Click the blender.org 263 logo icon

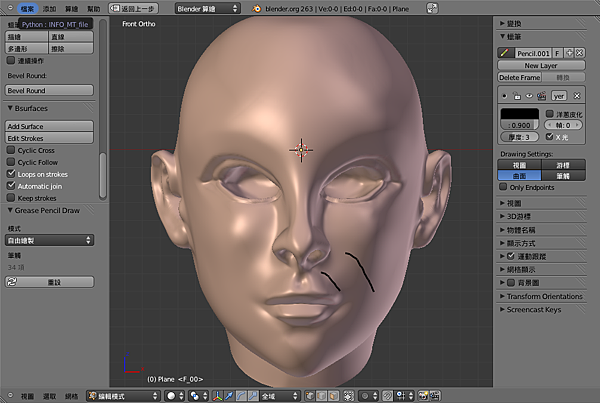pyautogui.click(x=258, y=7)
